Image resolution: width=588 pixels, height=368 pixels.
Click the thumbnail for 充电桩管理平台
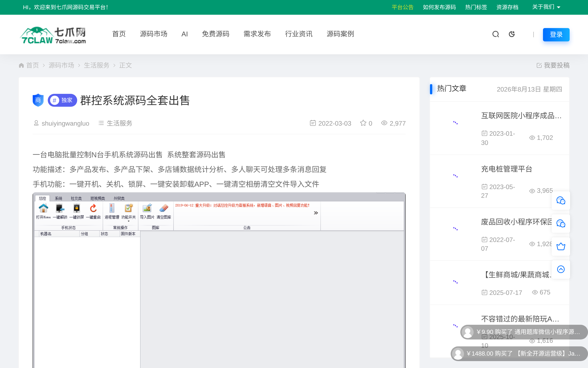(x=455, y=176)
